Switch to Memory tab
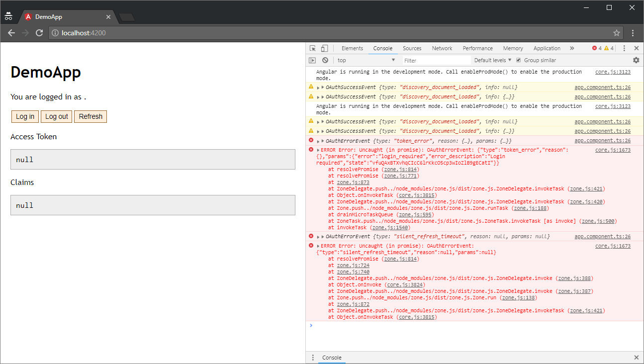This screenshot has height=364, width=644. (x=513, y=48)
